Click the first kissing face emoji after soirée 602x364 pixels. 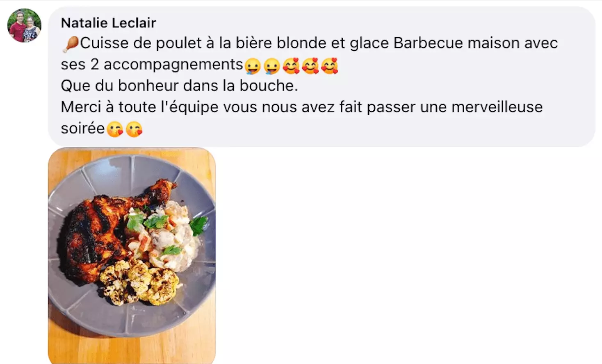115,130
